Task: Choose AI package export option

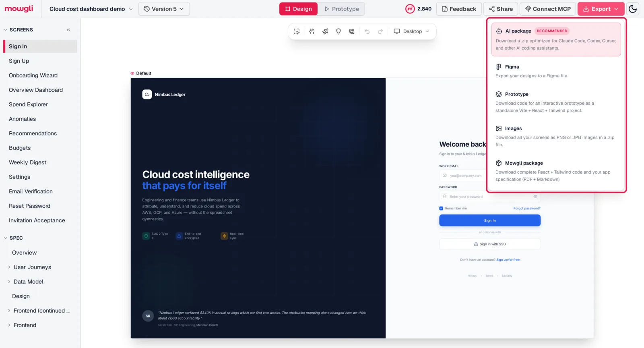Action: point(556,39)
